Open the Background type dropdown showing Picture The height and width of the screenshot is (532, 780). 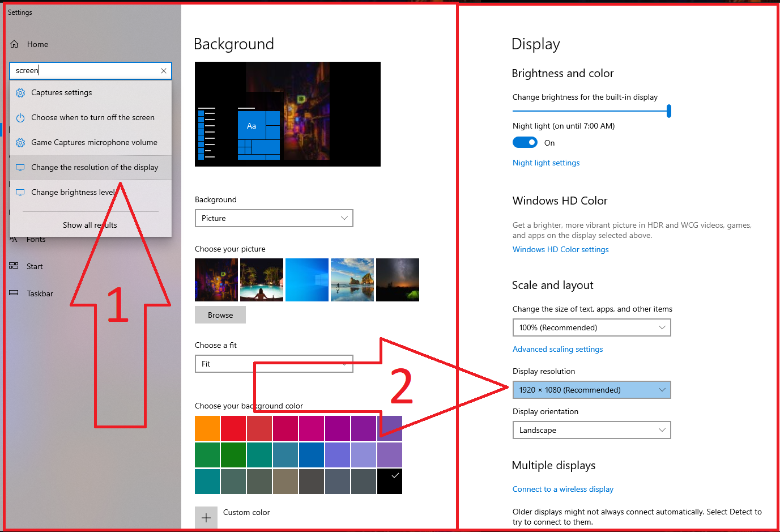[274, 218]
